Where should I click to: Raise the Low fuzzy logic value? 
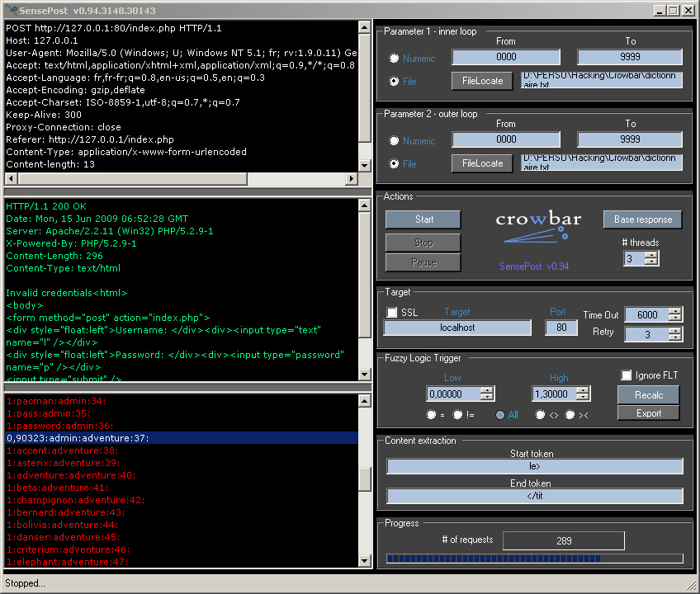click(486, 390)
